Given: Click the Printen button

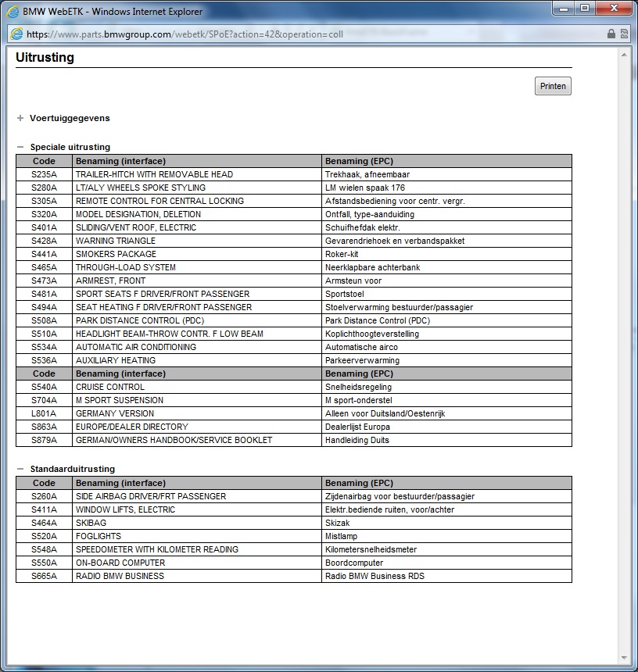Looking at the screenshot, I should 553,86.
